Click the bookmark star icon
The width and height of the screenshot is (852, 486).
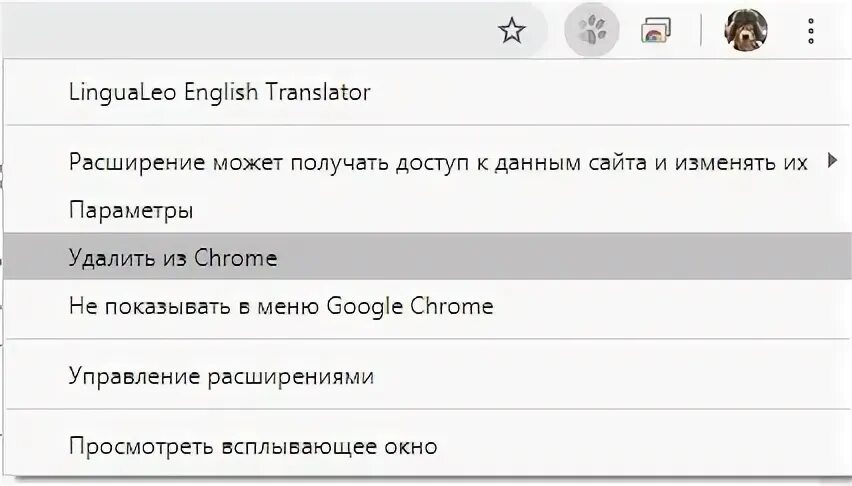coord(512,31)
